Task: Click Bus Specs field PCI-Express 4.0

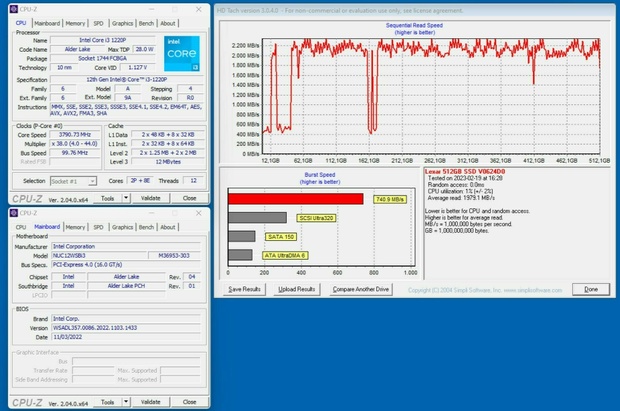Action: [x=126, y=265]
